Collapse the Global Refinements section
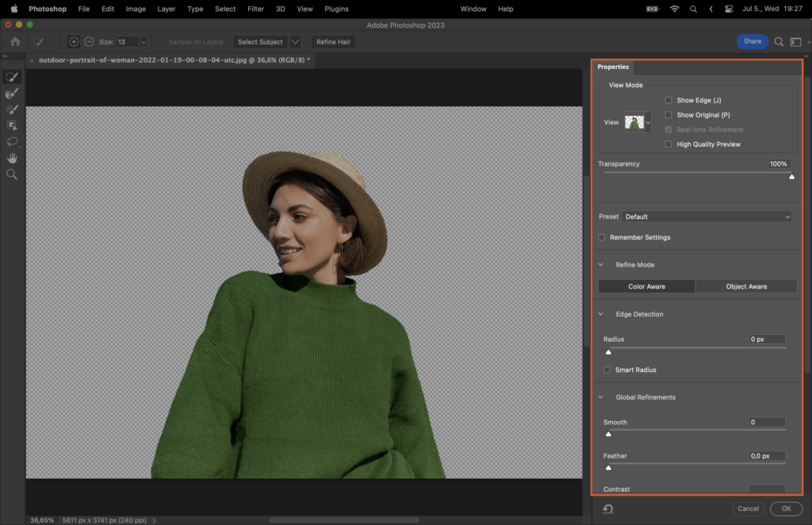The image size is (812, 525). (600, 397)
